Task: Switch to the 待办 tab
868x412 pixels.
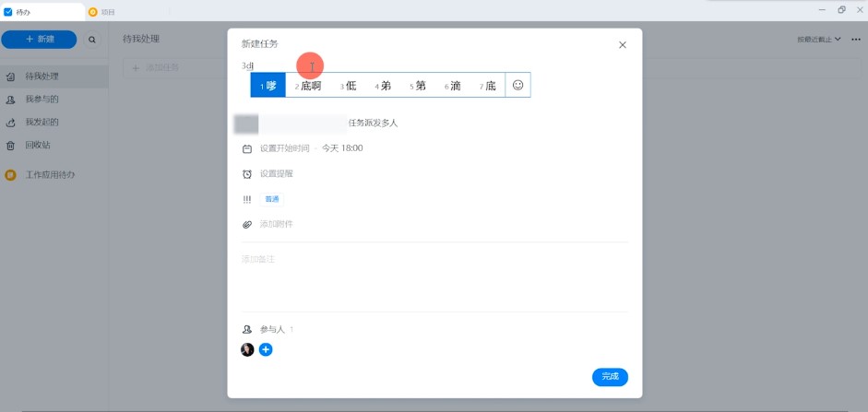Action: [42, 12]
